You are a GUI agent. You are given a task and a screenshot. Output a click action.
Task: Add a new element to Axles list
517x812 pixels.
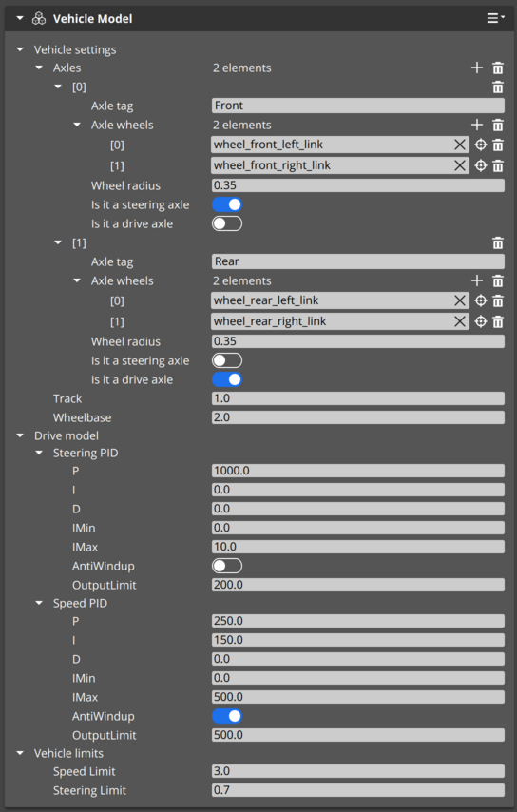477,68
